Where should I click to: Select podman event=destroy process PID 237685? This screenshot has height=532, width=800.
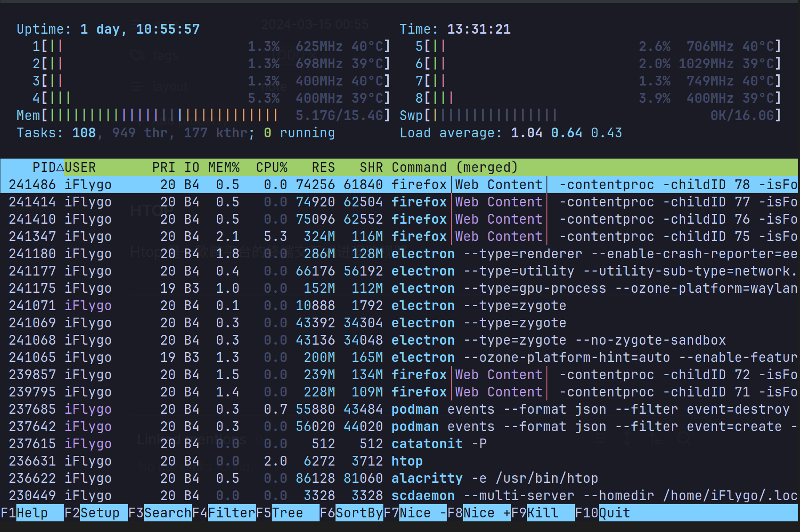(x=399, y=409)
